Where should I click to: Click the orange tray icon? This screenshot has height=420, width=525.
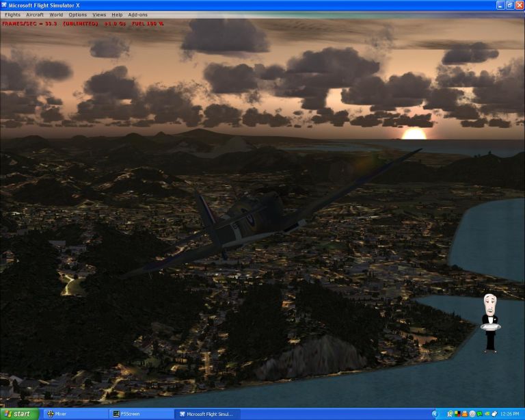click(x=465, y=414)
